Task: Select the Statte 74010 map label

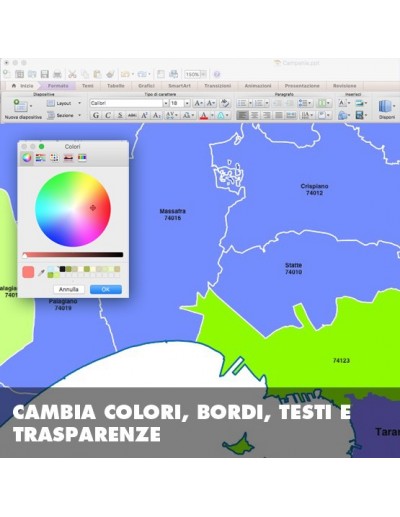Action: [x=293, y=268]
